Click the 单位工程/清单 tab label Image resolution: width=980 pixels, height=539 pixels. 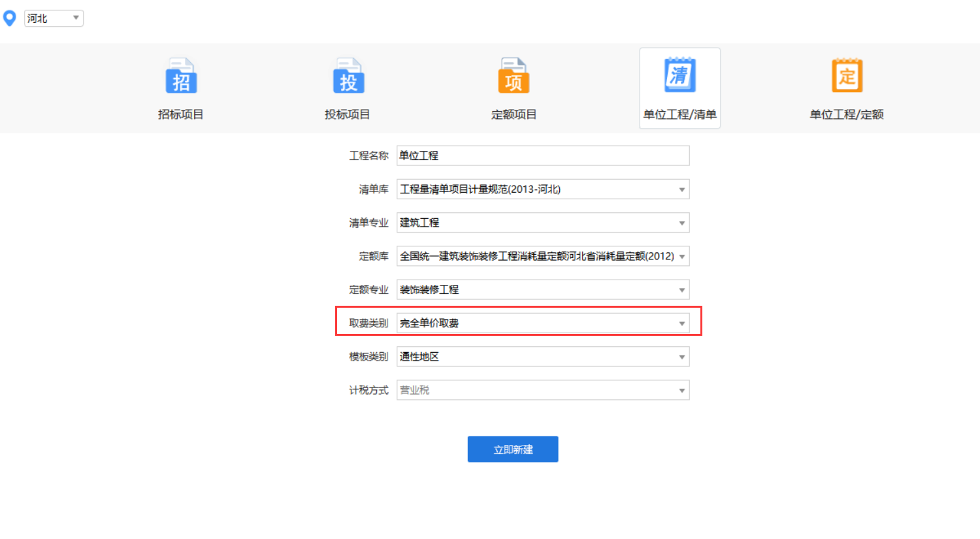[x=680, y=114]
